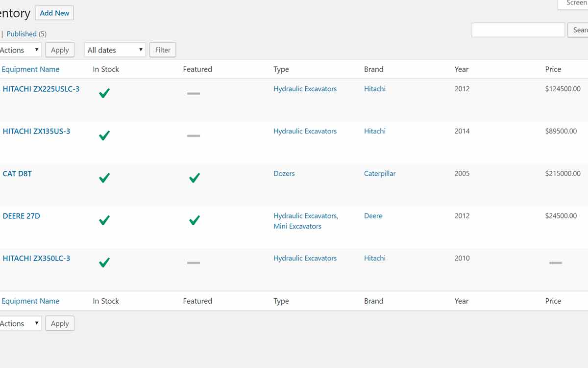The image size is (588, 368).
Task: Open the All dates filter dropdown
Action: (x=115, y=50)
